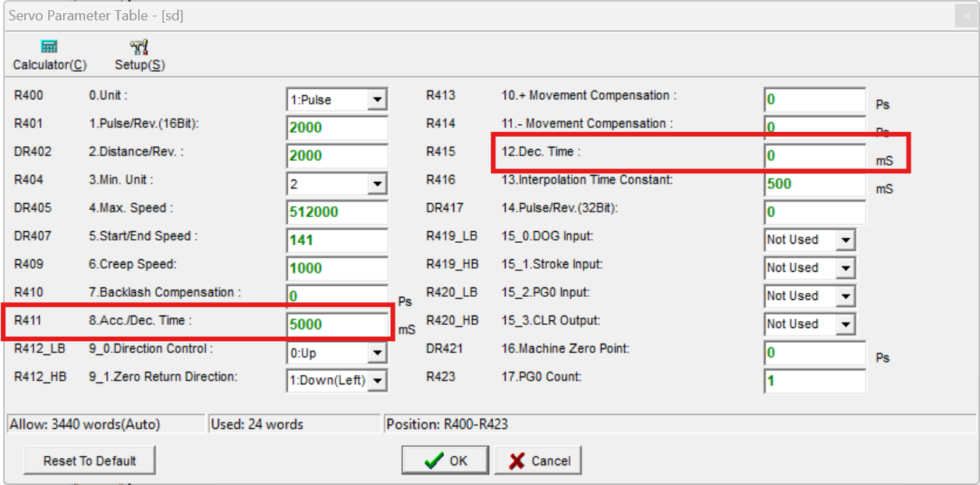
Task: Expand the DOG Input dropdown
Action: click(x=846, y=241)
